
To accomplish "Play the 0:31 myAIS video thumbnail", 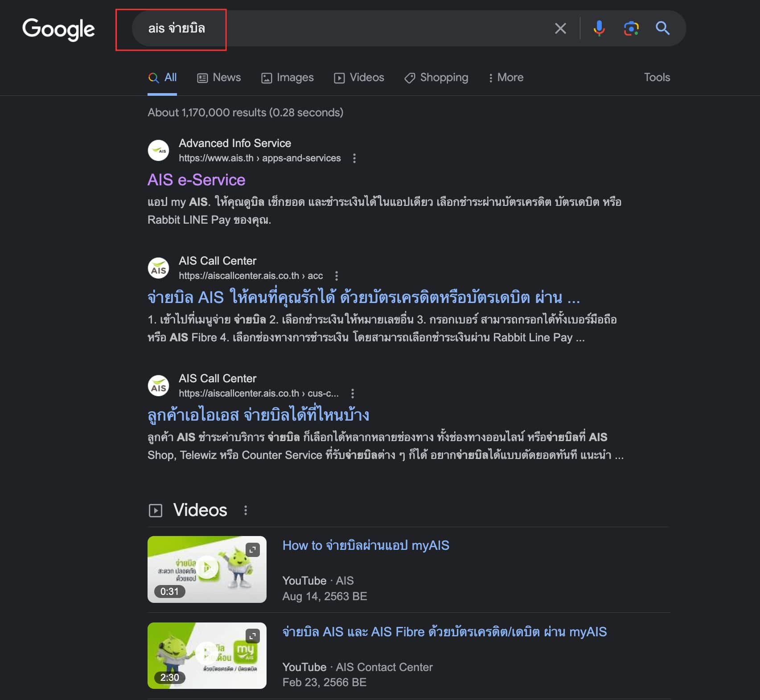I will pyautogui.click(x=207, y=569).
